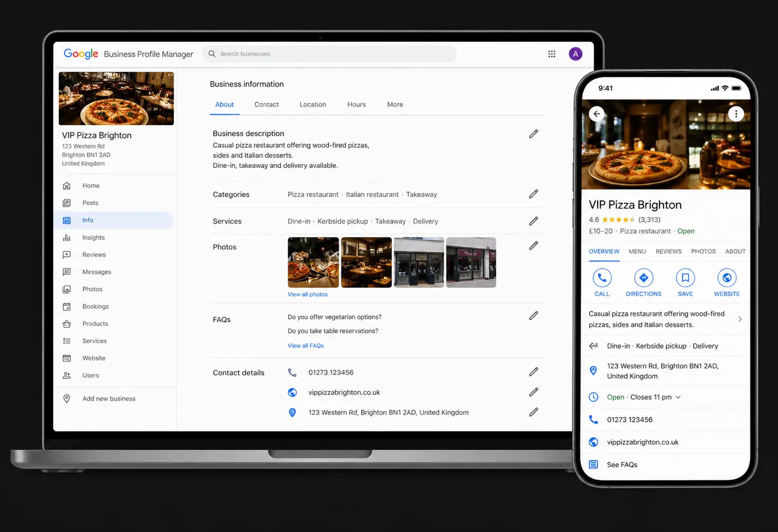Screen dimensions: 778x532
Task: Click the phone icon beside 01273 123456 in Contact details
Action: [x=292, y=372]
